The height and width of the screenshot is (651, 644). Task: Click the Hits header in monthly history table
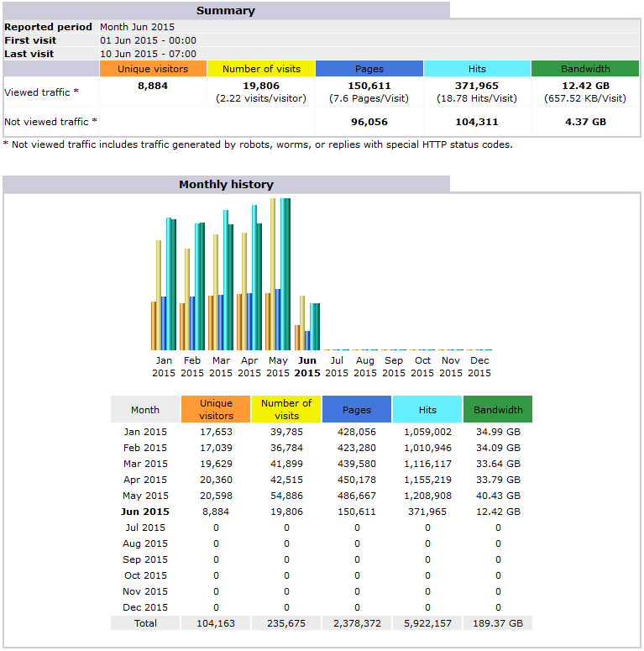[427, 410]
